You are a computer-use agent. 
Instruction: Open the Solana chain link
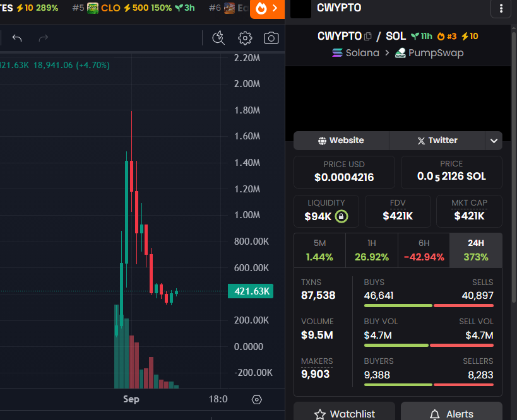coord(356,53)
